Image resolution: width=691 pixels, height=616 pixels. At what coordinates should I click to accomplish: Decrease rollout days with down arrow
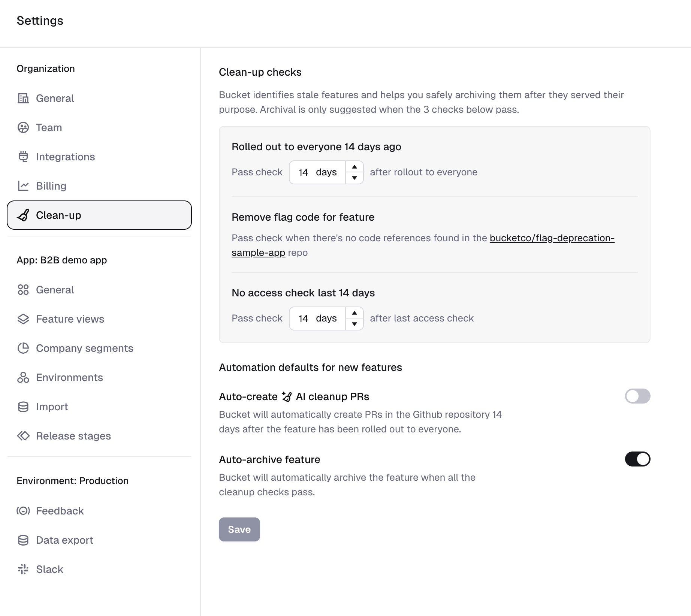pos(354,178)
